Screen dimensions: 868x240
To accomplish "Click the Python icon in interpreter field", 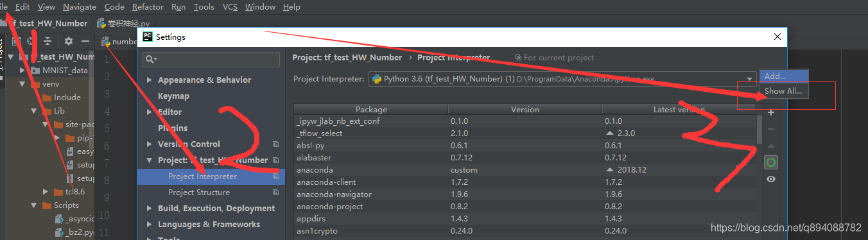I will (377, 79).
